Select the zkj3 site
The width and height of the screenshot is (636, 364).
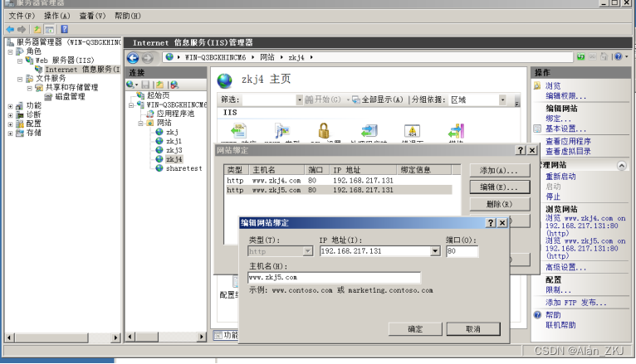coord(174,150)
